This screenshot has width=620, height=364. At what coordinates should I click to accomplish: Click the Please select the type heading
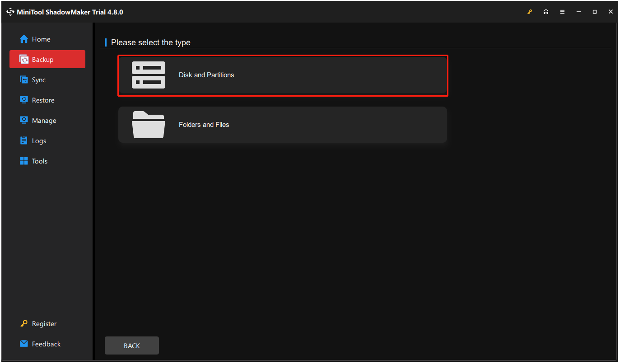click(151, 42)
